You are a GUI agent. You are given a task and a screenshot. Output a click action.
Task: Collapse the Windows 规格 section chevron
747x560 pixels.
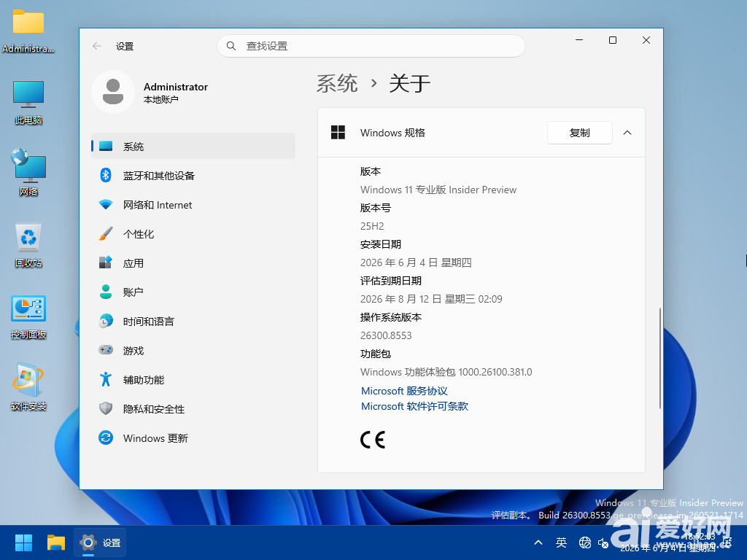click(627, 133)
